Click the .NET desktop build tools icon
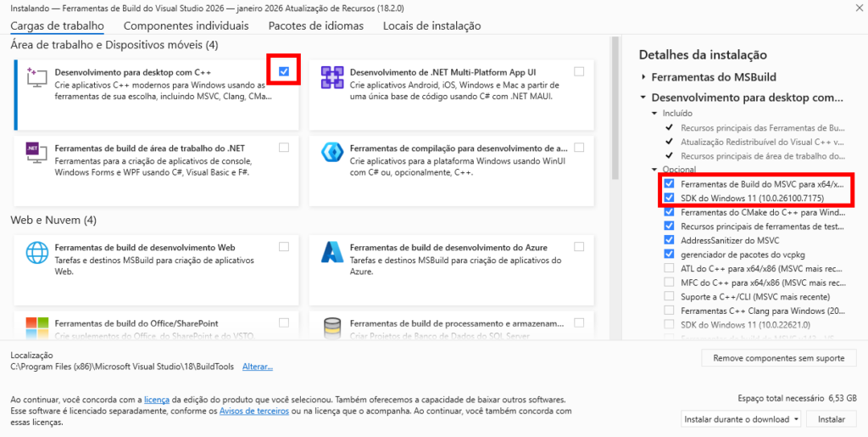Screen dimensions: 868x437 pyautogui.click(x=38, y=152)
